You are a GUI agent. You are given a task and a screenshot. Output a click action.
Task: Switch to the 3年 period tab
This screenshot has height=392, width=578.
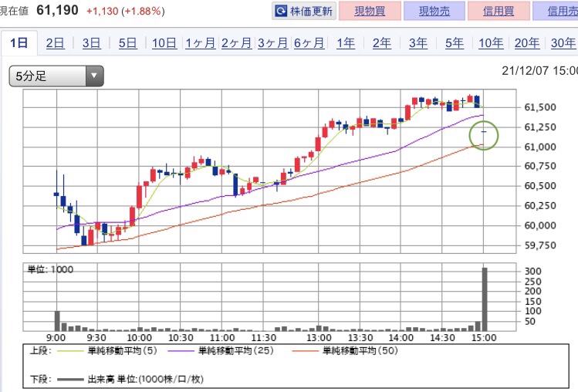click(418, 43)
